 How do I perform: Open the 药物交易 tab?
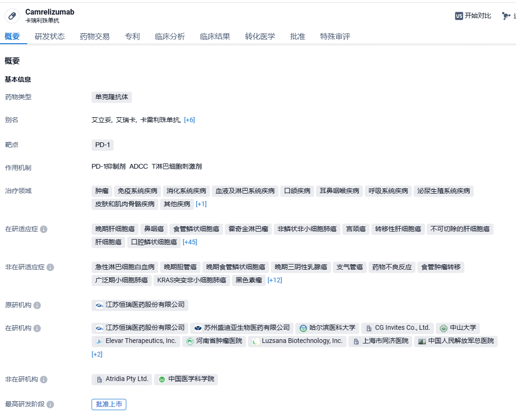(x=95, y=37)
